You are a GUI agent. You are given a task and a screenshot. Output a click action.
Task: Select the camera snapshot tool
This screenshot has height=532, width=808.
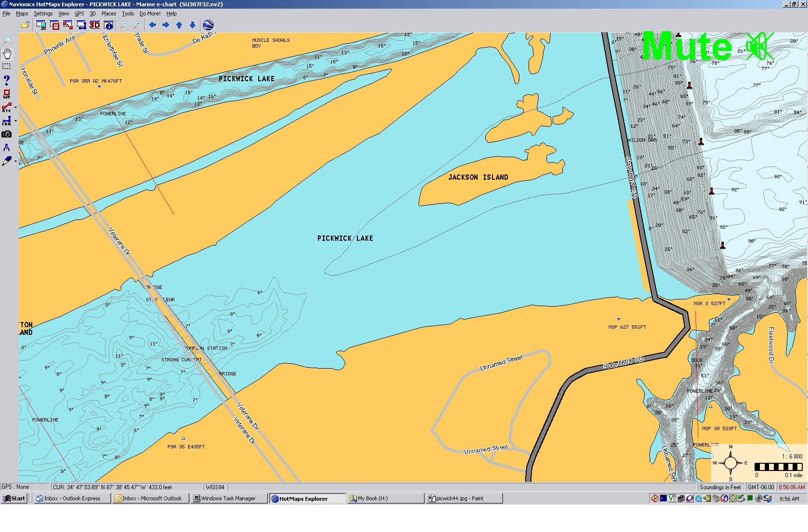tap(7, 134)
